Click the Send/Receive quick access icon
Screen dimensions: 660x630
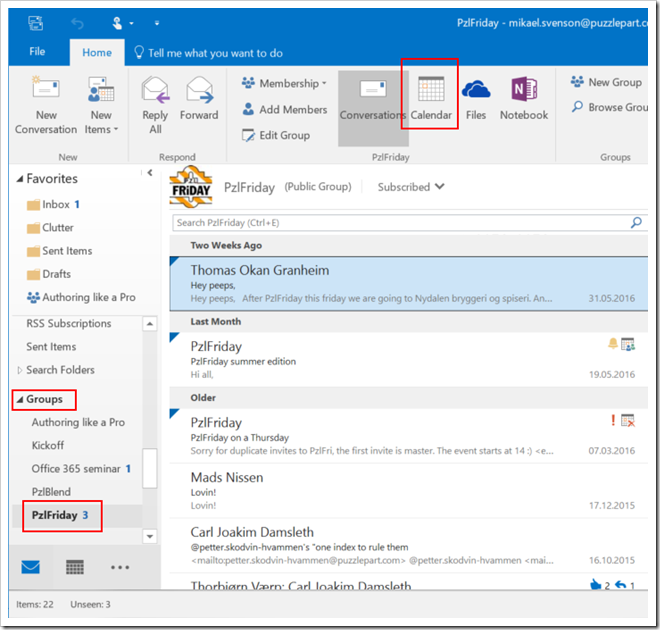point(36,23)
